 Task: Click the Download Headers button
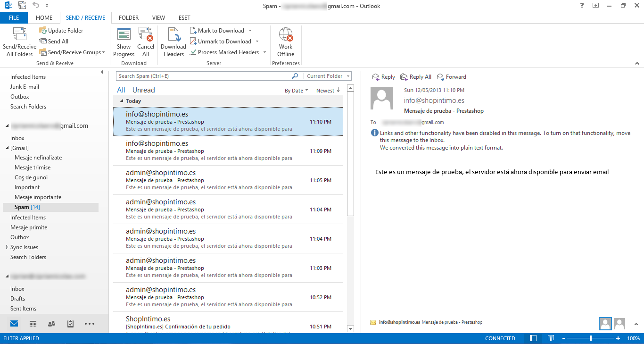coord(173,42)
